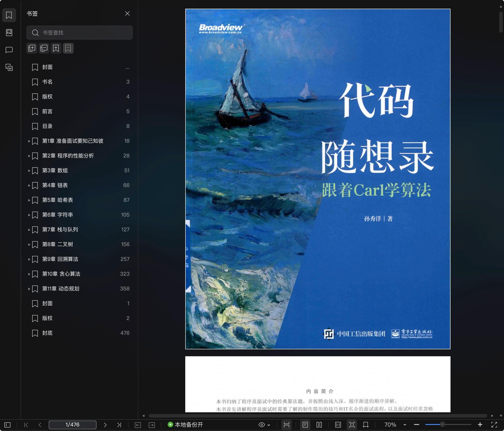Open the thumbnails panel sidebar icon
Image resolution: width=504 pixels, height=431 pixels.
(9, 32)
